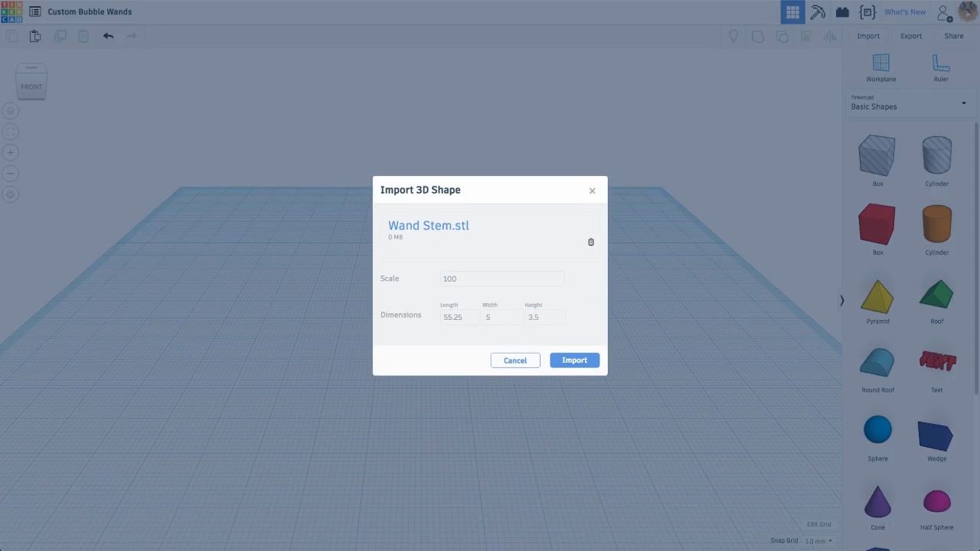Redo the last action

tap(132, 36)
